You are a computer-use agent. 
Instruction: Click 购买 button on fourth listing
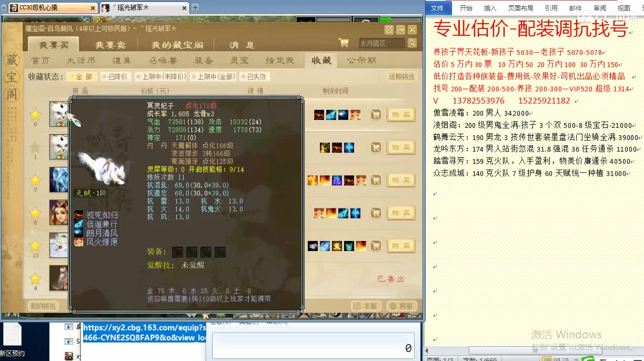401,213
